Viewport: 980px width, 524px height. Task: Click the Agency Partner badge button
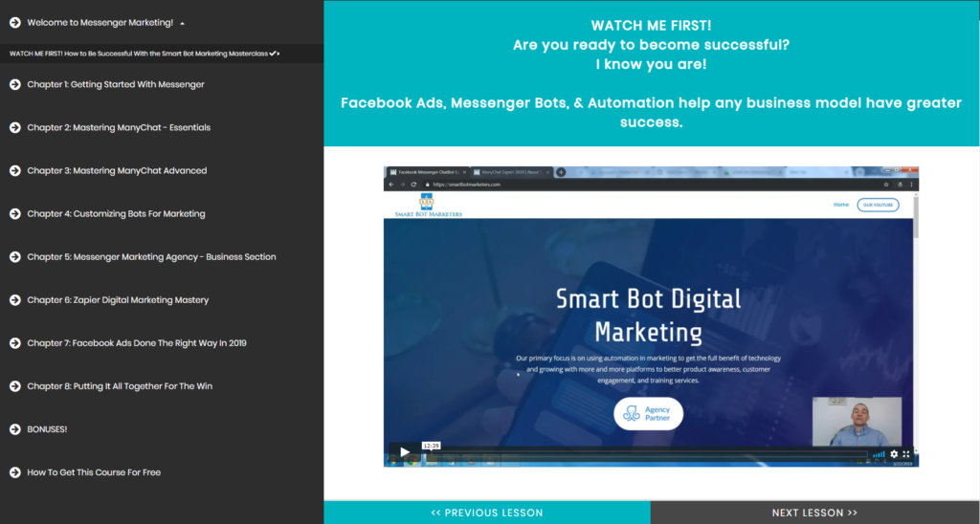point(649,413)
